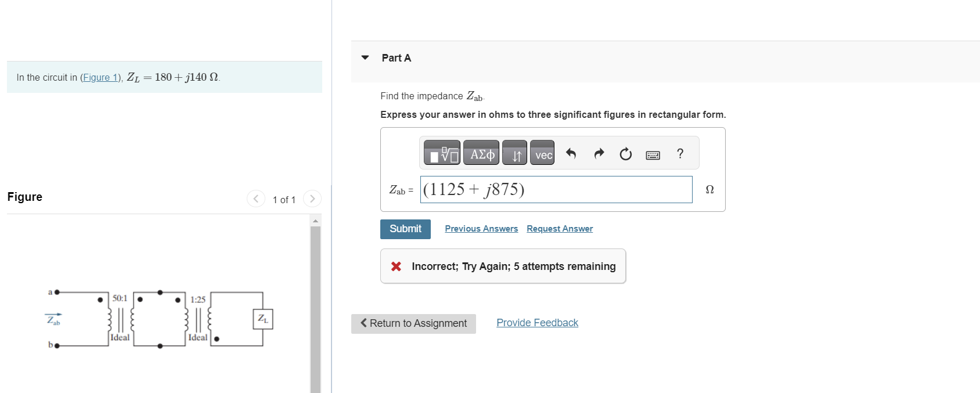Click Request Answer

[559, 228]
